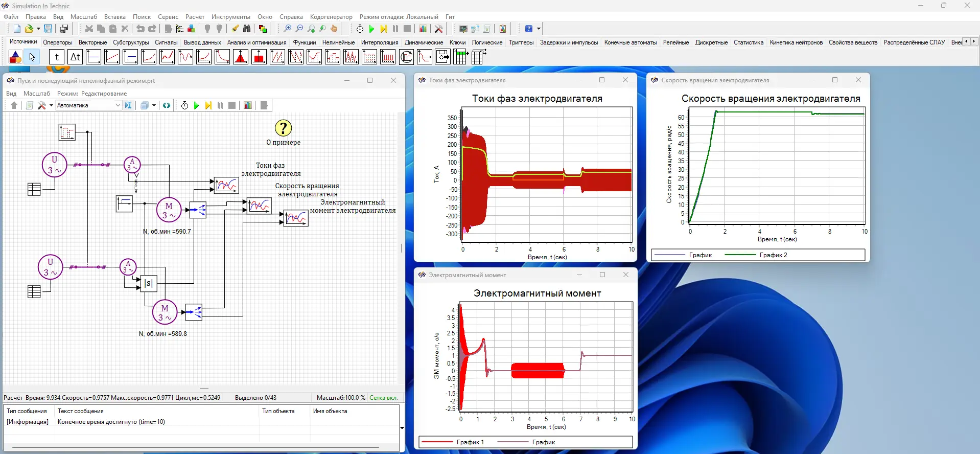Click the save diskette icon in main toolbar
The image size is (980, 454).
(x=48, y=29)
